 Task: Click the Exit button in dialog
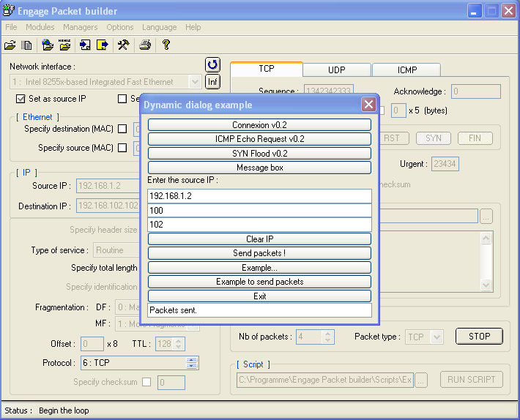click(x=259, y=296)
